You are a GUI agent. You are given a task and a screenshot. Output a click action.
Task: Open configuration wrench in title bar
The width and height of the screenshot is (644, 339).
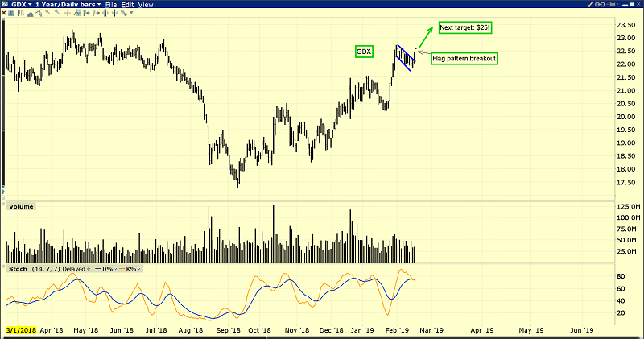[x=590, y=4]
